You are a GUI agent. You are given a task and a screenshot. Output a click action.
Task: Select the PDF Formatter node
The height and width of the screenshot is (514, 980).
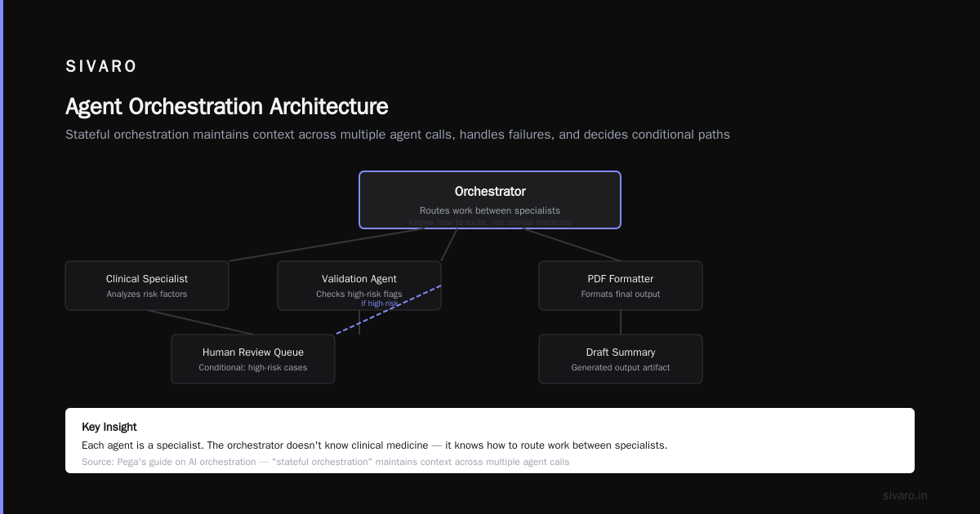pyautogui.click(x=621, y=286)
